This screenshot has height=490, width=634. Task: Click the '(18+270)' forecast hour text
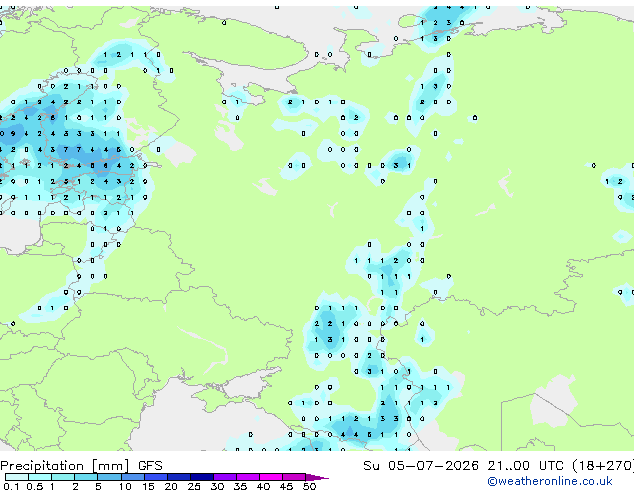(x=603, y=466)
